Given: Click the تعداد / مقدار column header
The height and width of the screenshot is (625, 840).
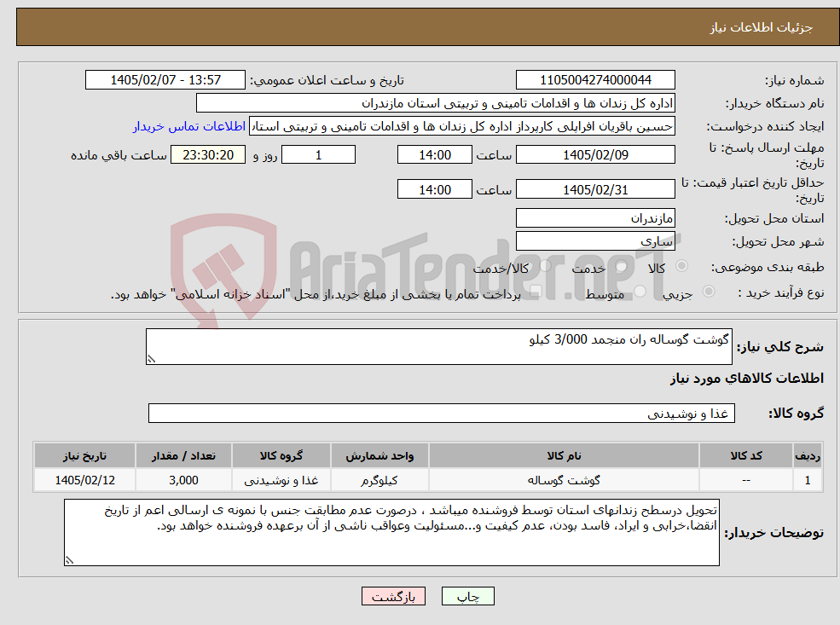Looking at the screenshot, I should (183, 456).
